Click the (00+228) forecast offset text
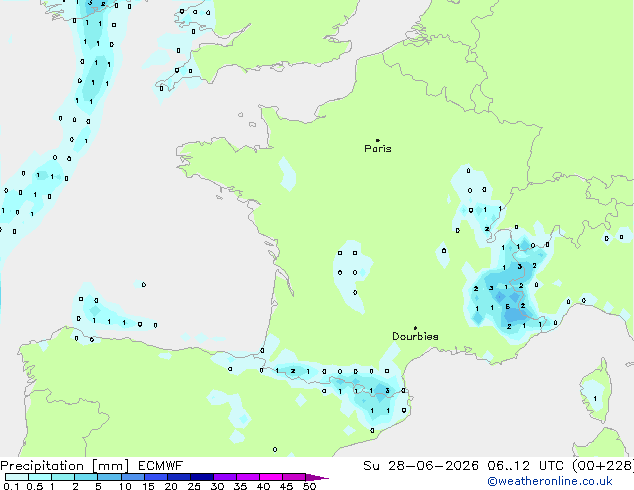Viewport: 634px width, 490px height. point(603,466)
